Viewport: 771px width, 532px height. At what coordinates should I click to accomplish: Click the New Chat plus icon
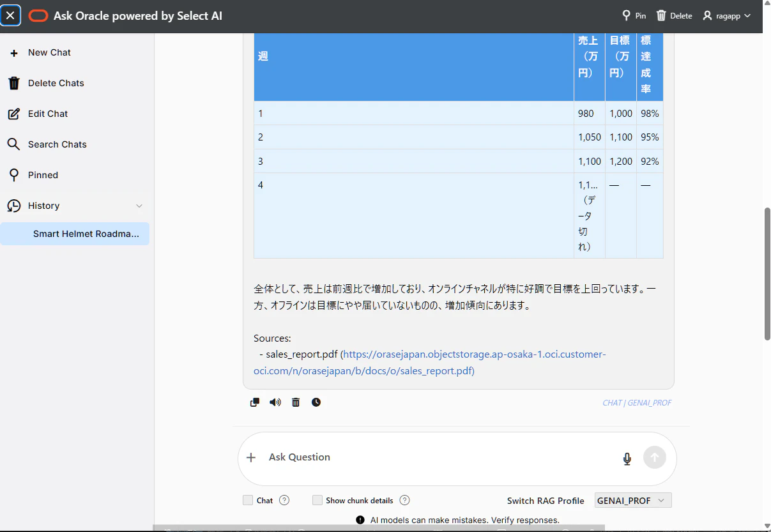coord(14,53)
